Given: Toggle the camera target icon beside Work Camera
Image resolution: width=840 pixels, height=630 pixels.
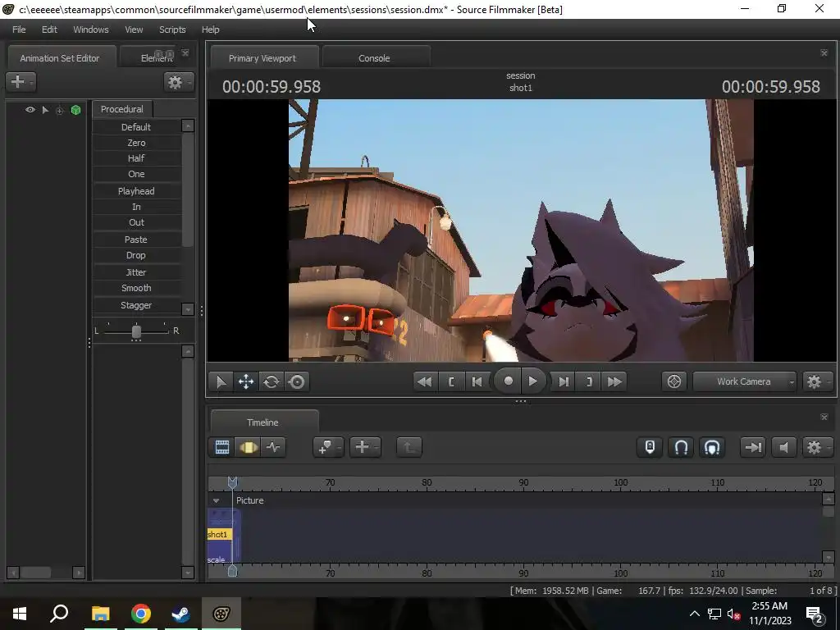Looking at the screenshot, I should point(674,381).
